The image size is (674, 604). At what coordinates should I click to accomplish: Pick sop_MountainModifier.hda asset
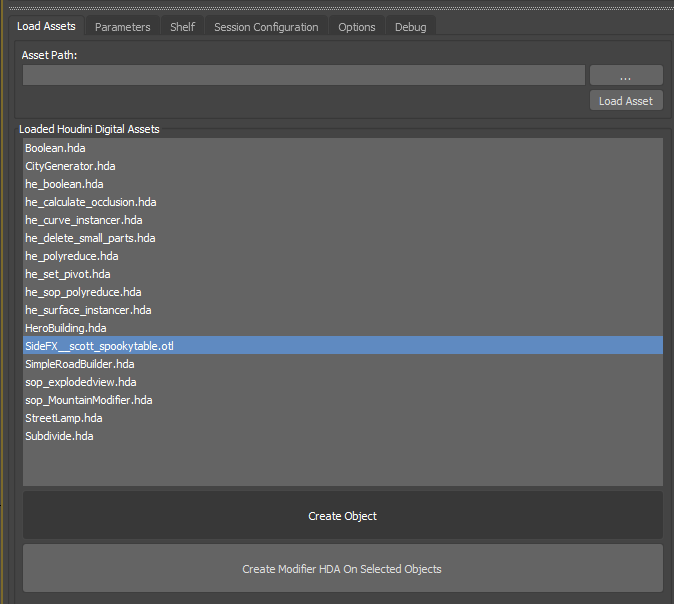click(x=88, y=400)
